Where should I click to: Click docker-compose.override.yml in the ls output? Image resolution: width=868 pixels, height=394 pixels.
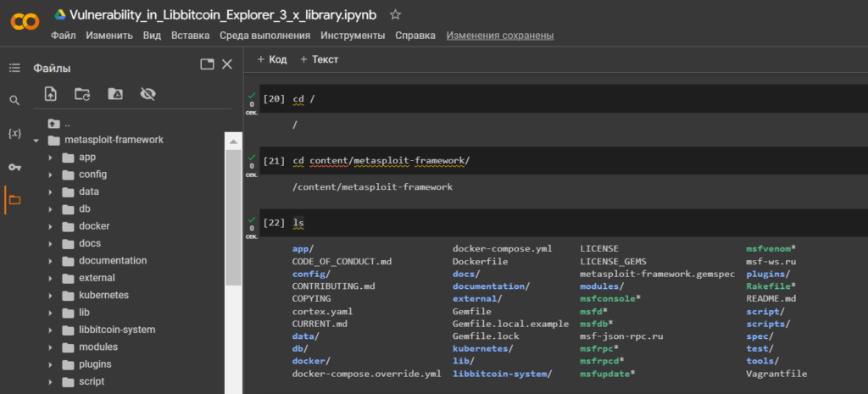(x=366, y=374)
